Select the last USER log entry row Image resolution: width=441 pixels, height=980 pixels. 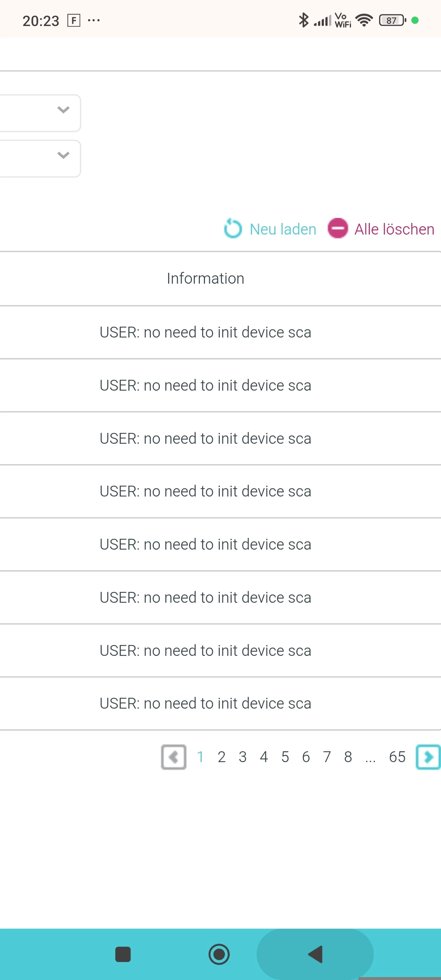coord(205,704)
